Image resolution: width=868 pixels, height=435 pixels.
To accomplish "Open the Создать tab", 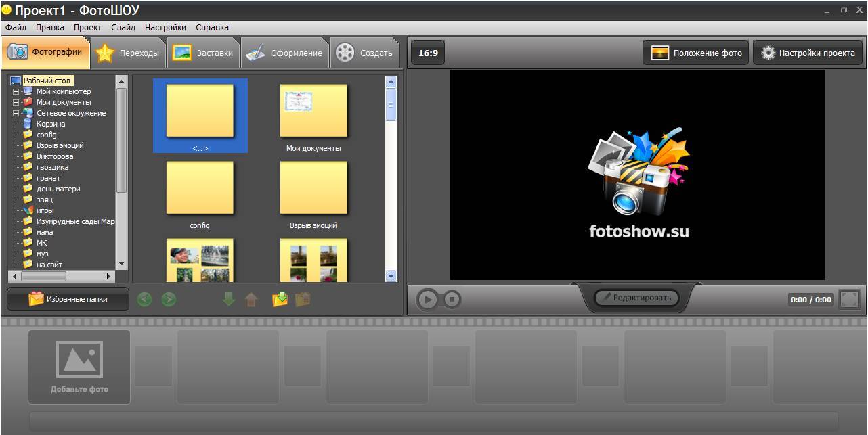I will 365,53.
